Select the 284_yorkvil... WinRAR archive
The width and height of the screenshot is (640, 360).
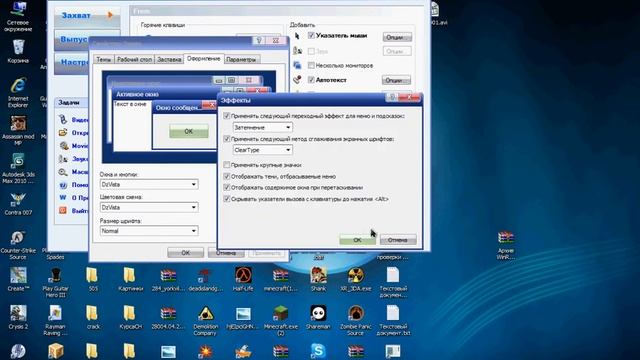tap(168, 280)
